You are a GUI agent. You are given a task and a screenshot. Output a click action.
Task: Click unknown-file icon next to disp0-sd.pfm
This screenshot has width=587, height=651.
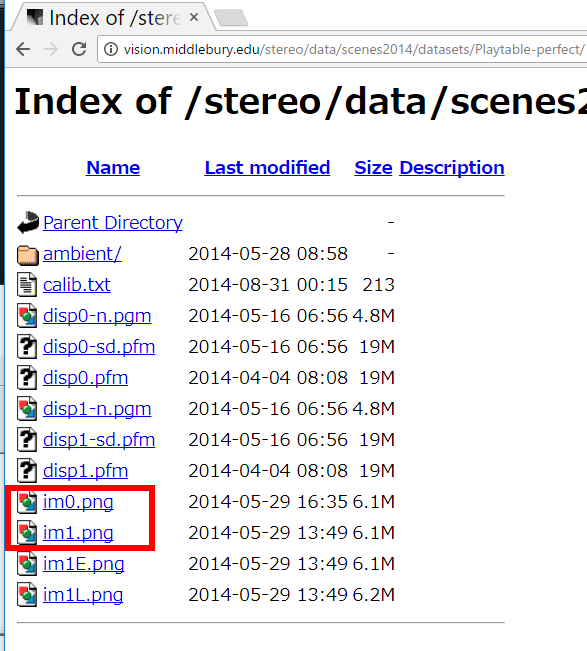(x=27, y=347)
